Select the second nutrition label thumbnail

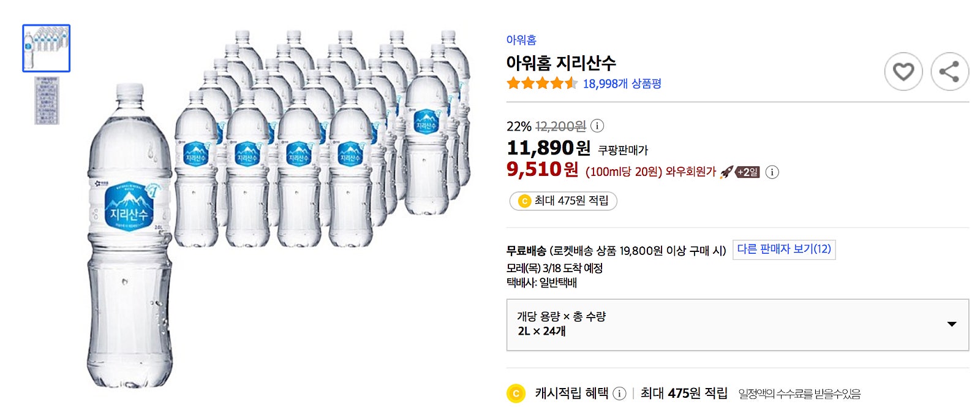(x=47, y=101)
